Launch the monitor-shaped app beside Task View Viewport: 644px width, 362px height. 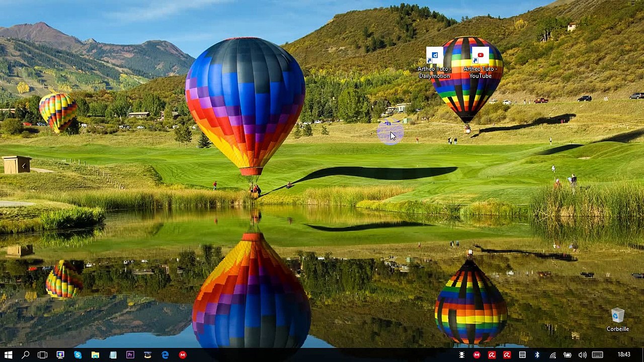[x=60, y=355]
